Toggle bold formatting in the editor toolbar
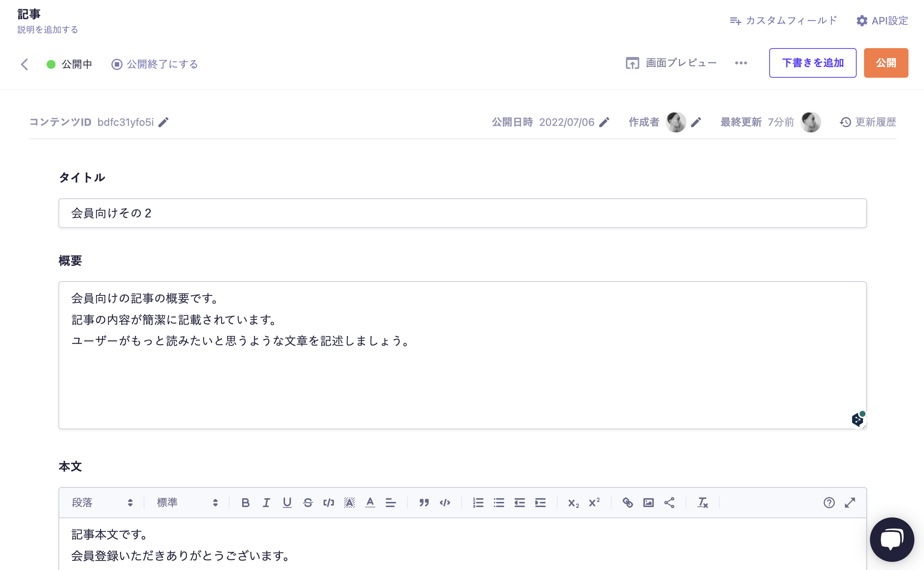 click(245, 503)
